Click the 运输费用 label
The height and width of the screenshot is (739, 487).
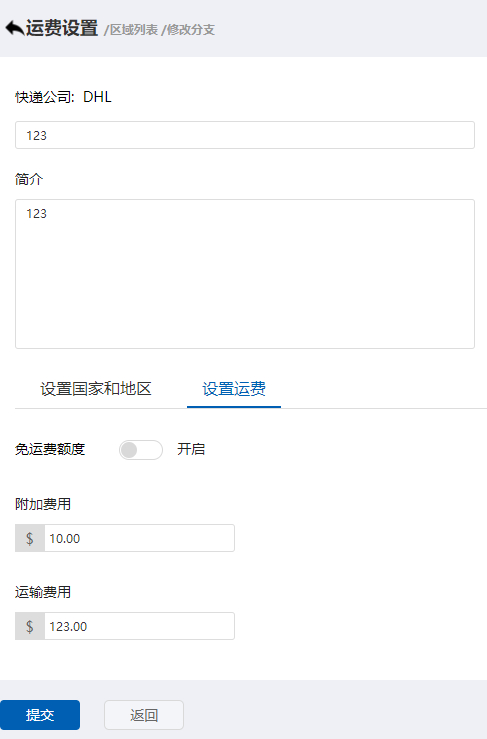coord(43,592)
